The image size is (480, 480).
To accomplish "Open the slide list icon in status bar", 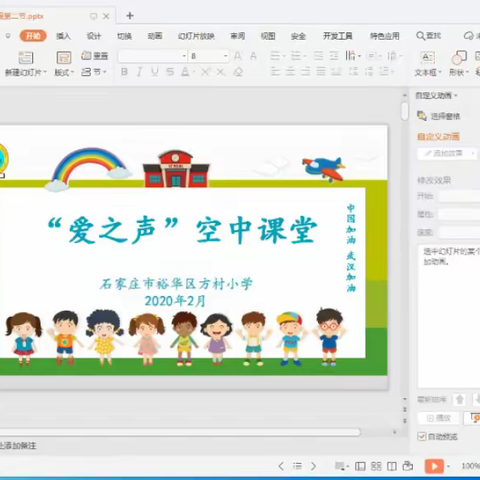I will 297,466.
